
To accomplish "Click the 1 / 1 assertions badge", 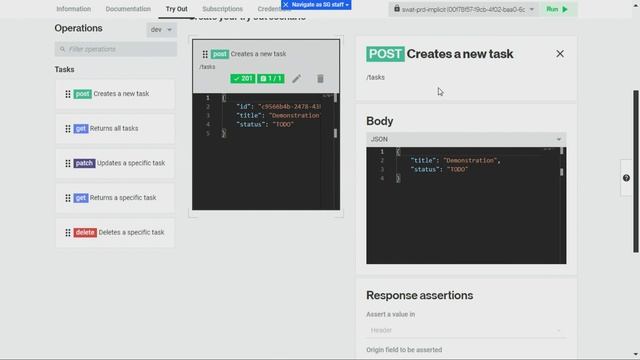I will (271, 78).
